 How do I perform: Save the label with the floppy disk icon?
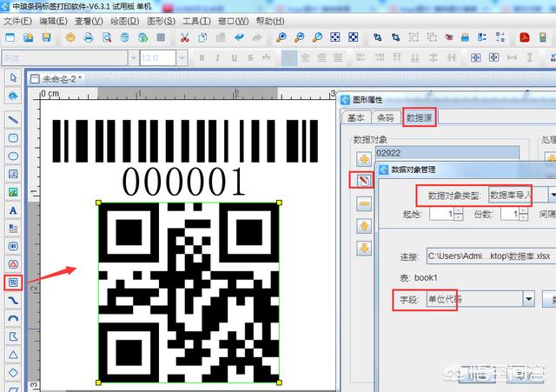tap(46, 37)
